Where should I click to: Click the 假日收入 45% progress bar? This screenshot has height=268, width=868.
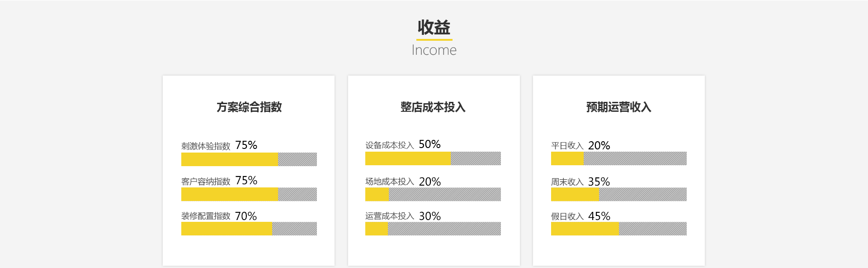click(619, 229)
